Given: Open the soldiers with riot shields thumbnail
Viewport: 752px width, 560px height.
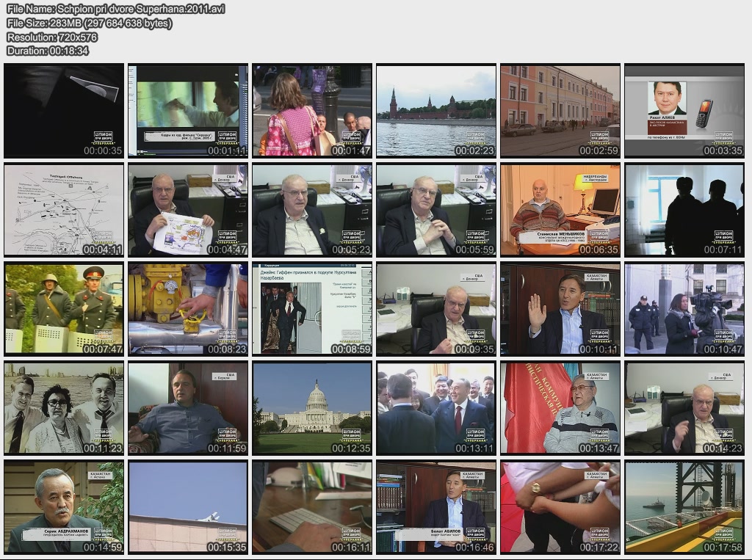Looking at the screenshot, I should tap(64, 309).
